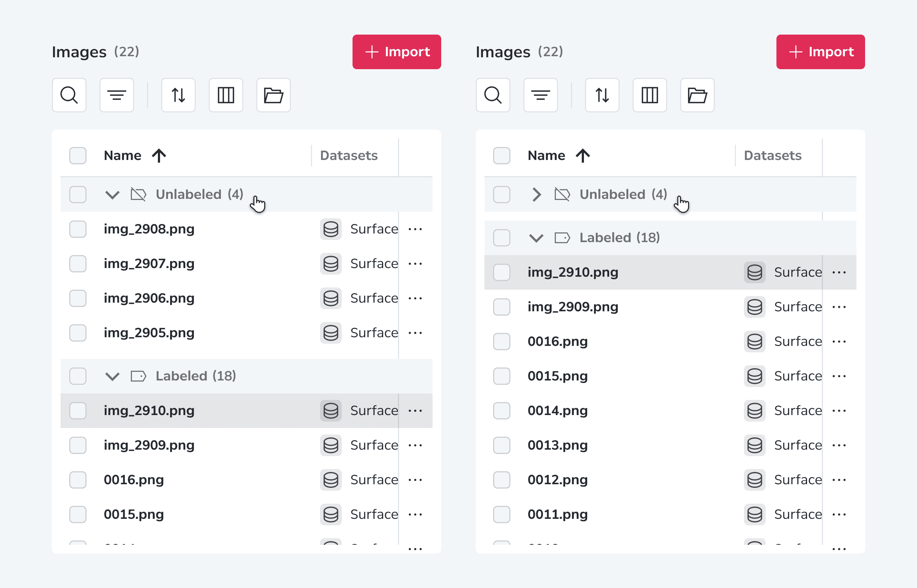Screen dimensions: 917x588
Task: Open more options for img_2906.png
Action: click(415, 298)
